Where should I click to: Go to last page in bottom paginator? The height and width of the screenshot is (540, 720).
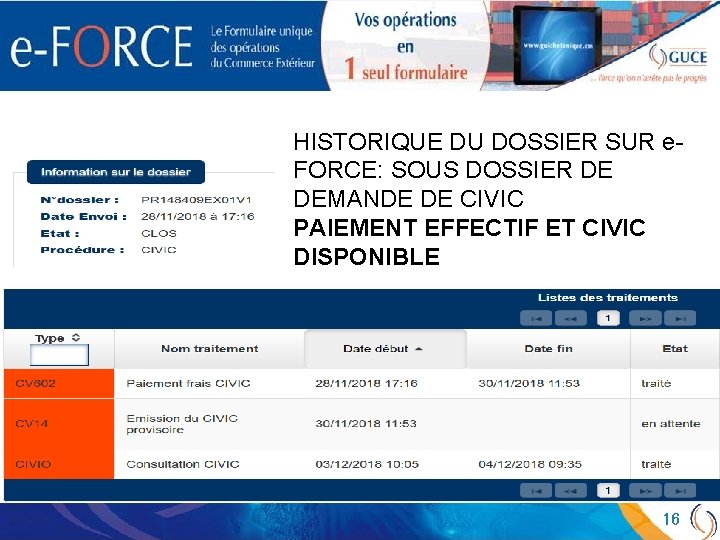(x=680, y=490)
